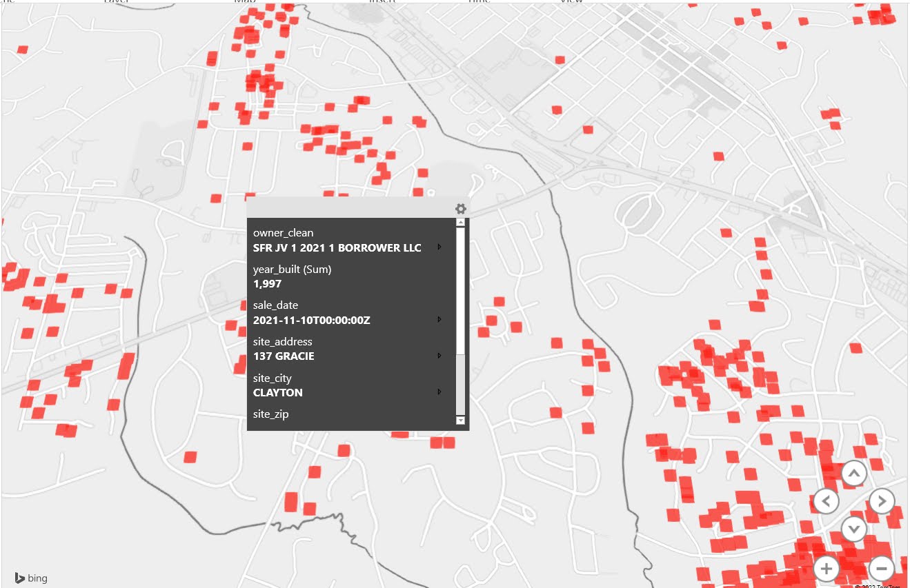
Task: Expand the site_city value arrow
Action: [x=439, y=392]
